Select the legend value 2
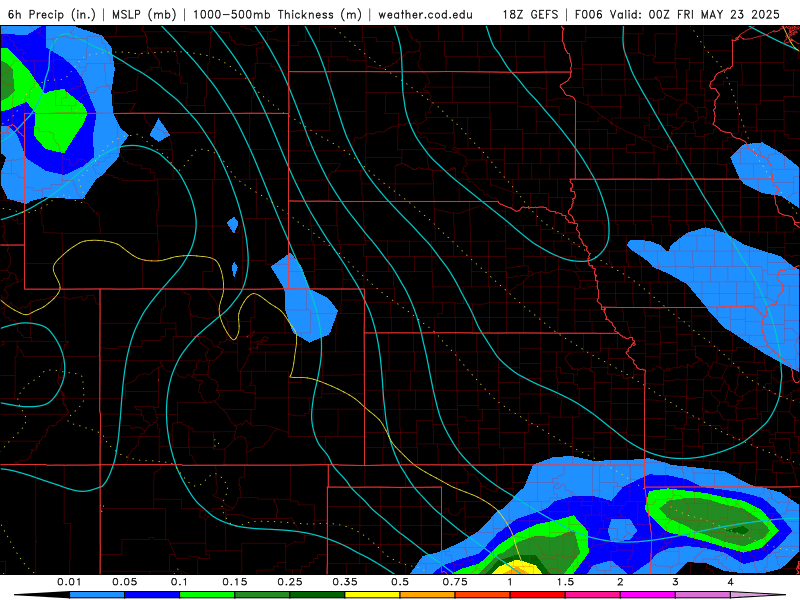 [x=620, y=582]
